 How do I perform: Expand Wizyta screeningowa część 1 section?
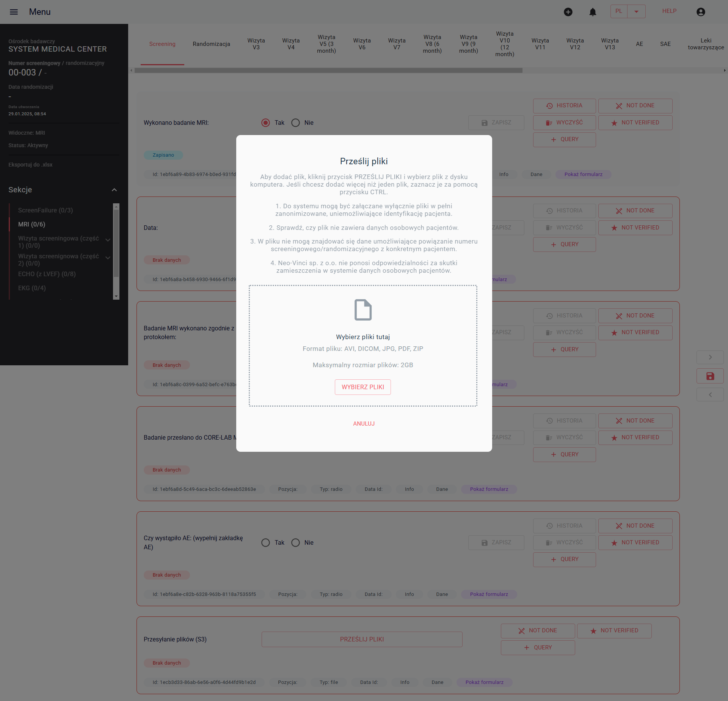tap(108, 240)
